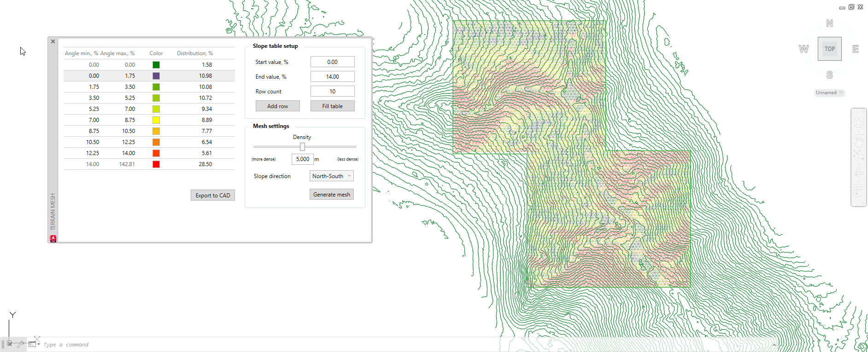Open recent commands prompt icon
The height and width of the screenshot is (352, 868).
[32, 344]
